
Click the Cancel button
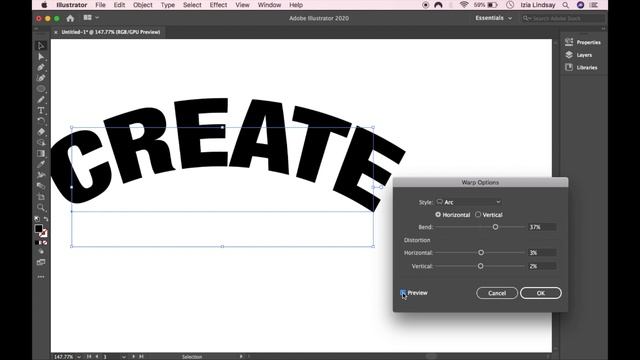click(497, 293)
